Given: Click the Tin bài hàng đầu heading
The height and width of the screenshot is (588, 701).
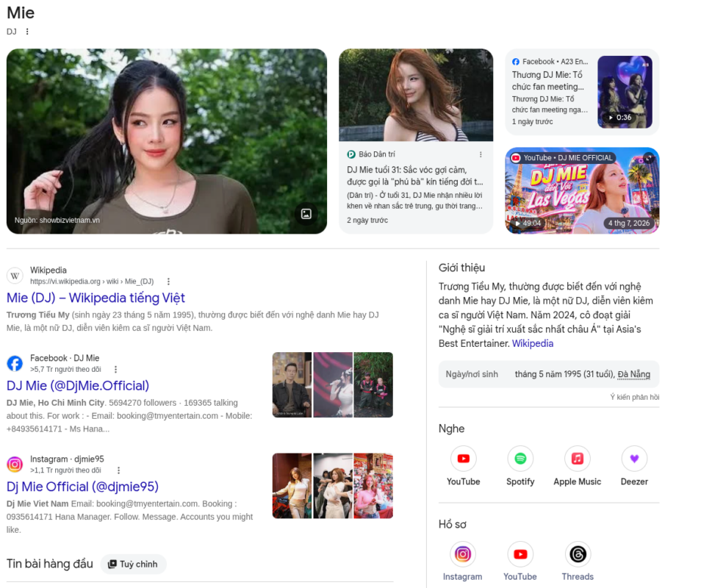Looking at the screenshot, I should tap(50, 564).
